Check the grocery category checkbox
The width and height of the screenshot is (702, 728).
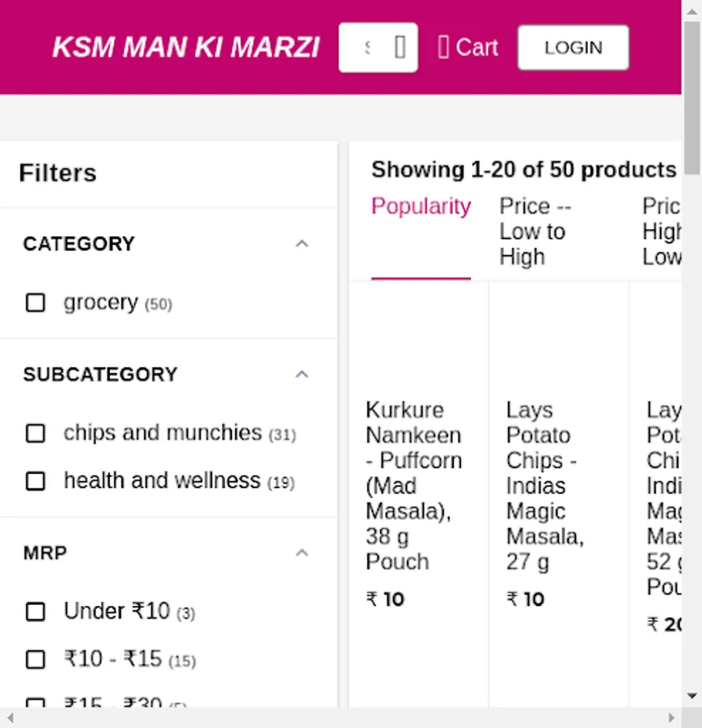click(36, 303)
